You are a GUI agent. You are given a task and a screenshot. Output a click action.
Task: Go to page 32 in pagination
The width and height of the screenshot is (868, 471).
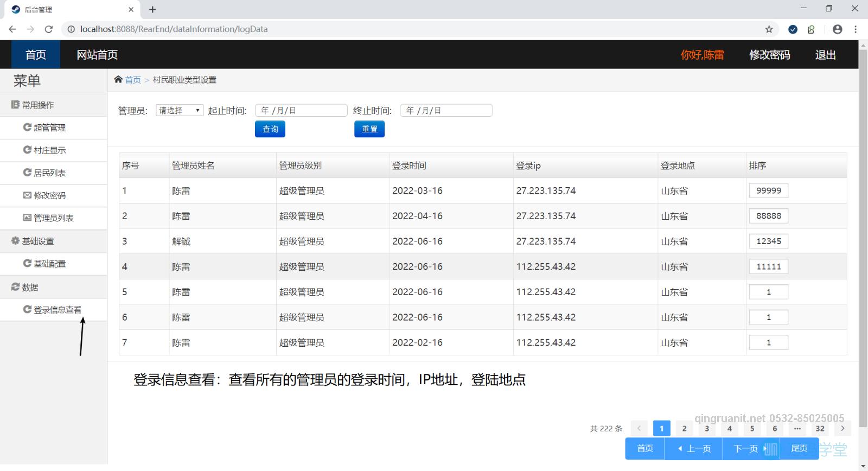820,428
